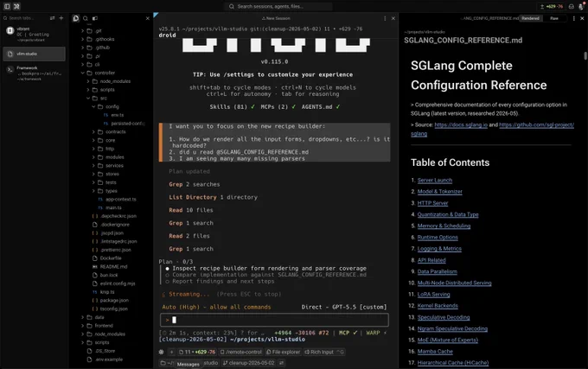Click the crossed-arrows icon beside sidebar toggle
588x369 pixels.
click(x=16, y=6)
